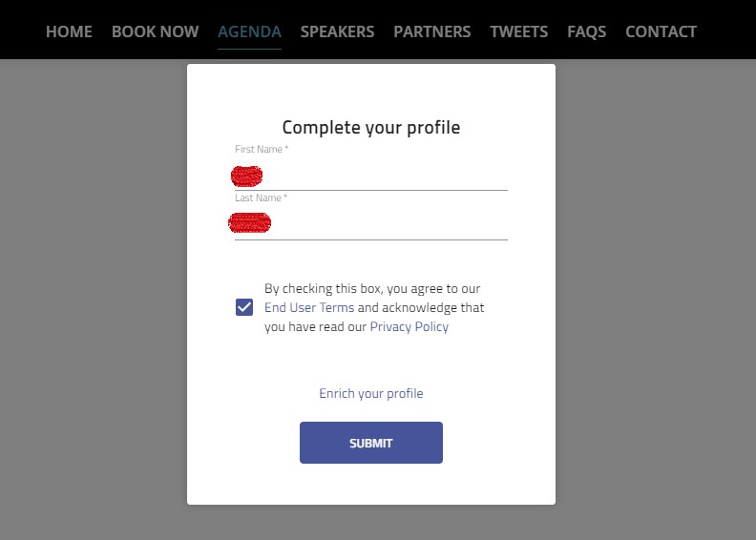This screenshot has height=540, width=756.
Task: Navigate to PARTNERS in the top bar
Action: [x=431, y=31]
